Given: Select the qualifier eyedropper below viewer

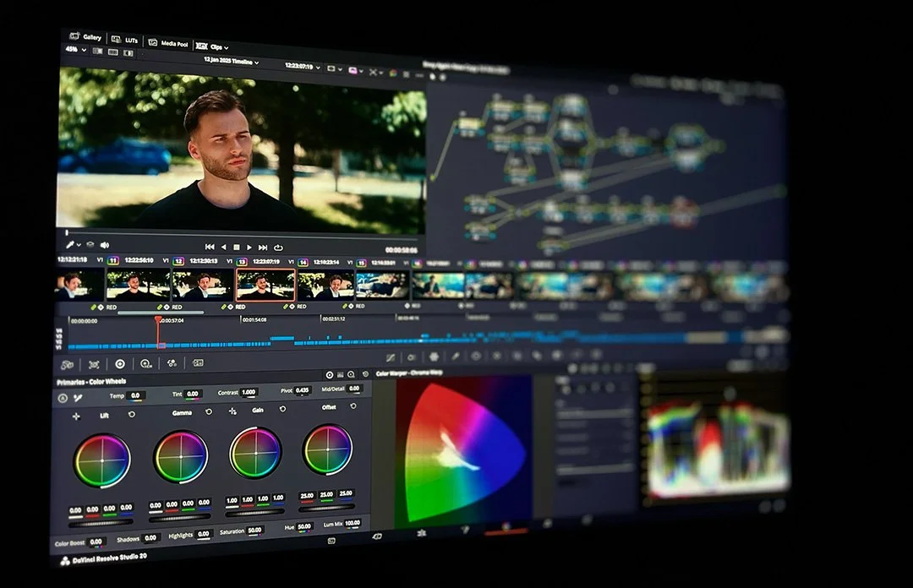Looking at the screenshot, I should [x=70, y=244].
